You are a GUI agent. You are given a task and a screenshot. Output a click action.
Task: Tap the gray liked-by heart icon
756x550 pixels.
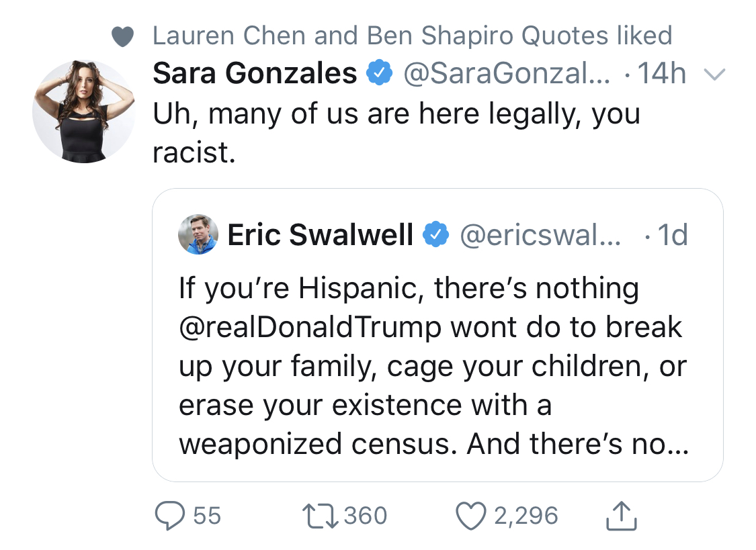pyautogui.click(x=122, y=37)
